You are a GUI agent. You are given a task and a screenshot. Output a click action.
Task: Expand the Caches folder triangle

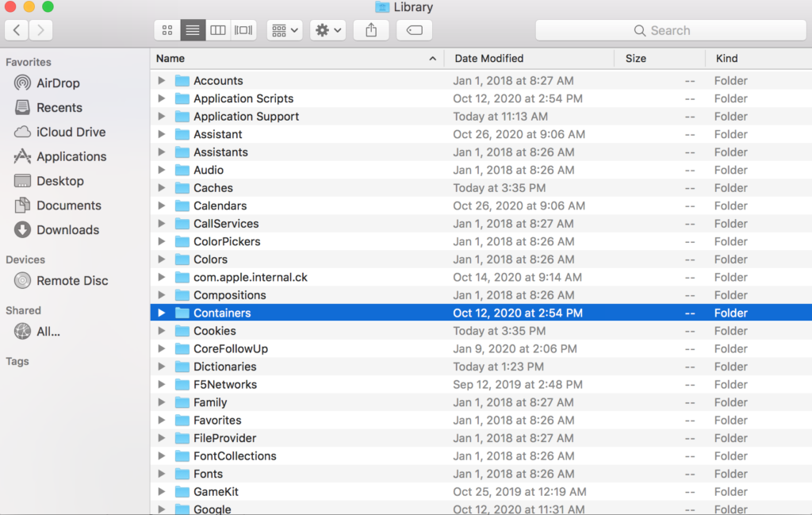pyautogui.click(x=162, y=188)
